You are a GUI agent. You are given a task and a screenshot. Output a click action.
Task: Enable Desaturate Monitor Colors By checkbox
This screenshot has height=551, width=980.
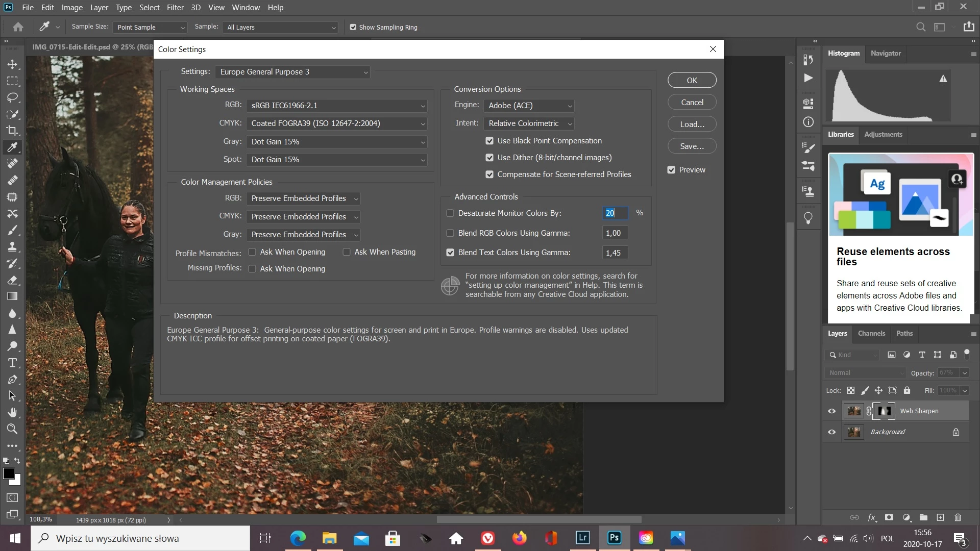450,213
